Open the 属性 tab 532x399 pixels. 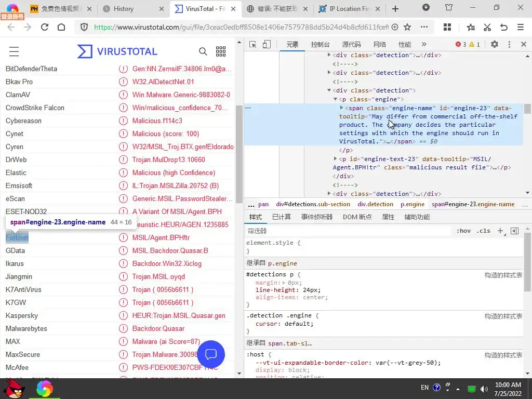tap(388, 217)
